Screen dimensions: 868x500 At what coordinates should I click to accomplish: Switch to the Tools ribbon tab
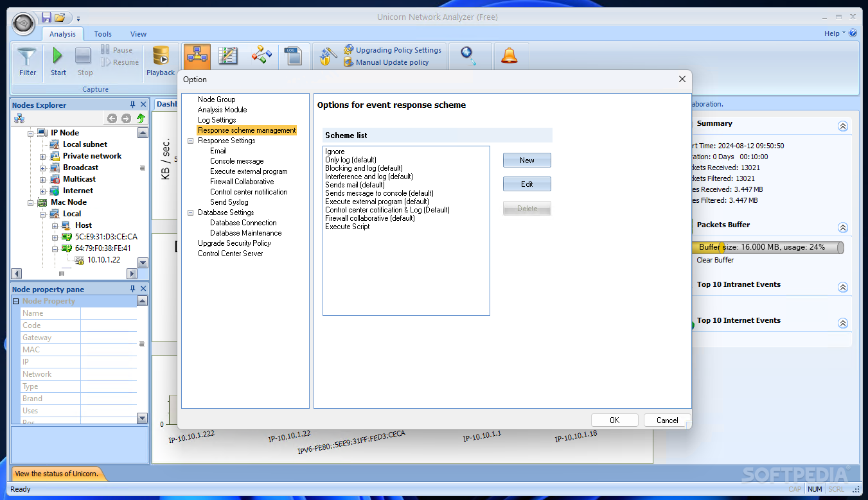[x=103, y=34]
